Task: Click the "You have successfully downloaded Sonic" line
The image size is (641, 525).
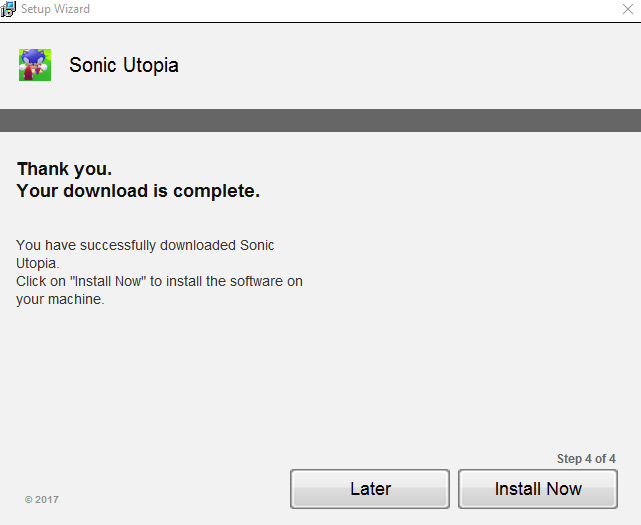Action: click(x=145, y=245)
